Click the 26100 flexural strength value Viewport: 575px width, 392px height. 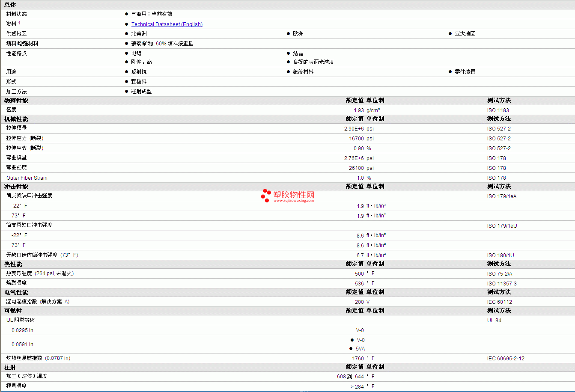pos(357,168)
